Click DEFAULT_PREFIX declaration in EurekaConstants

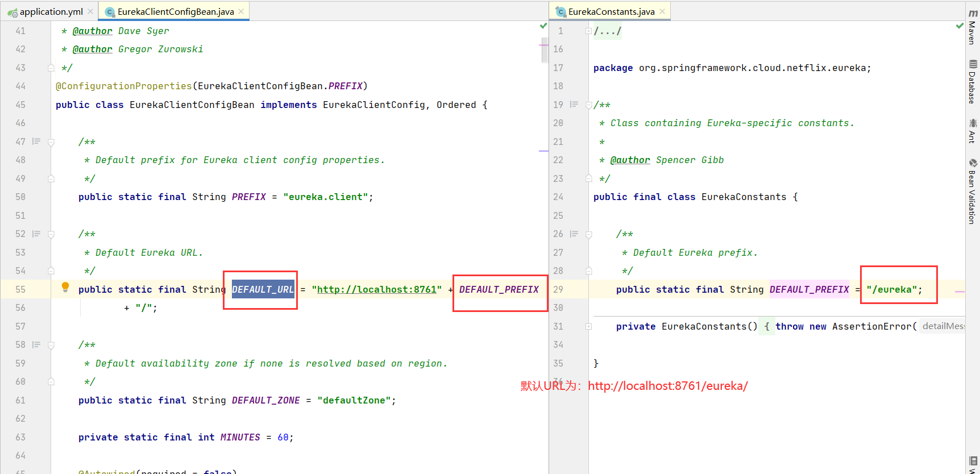click(x=809, y=289)
